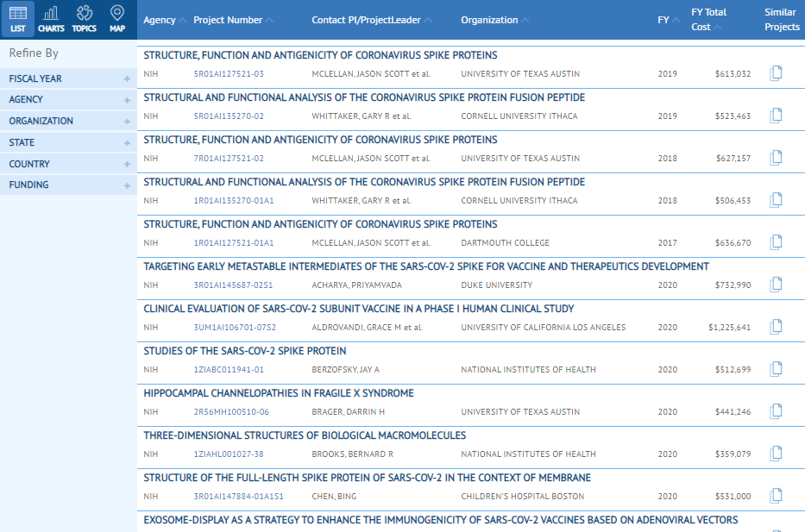This screenshot has width=805, height=532.
Task: Expand the STATE filter
Action: 68,142
